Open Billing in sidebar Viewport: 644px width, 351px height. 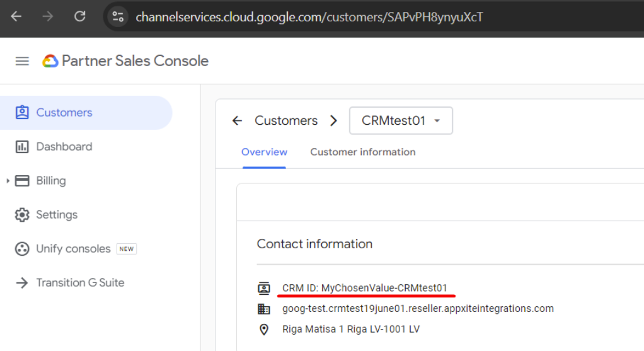pyautogui.click(x=51, y=181)
